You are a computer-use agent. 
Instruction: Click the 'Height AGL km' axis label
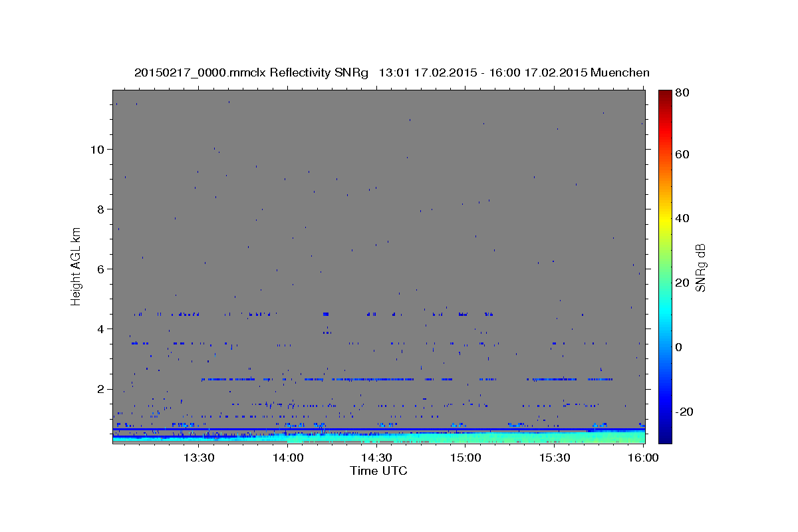pyautogui.click(x=76, y=265)
